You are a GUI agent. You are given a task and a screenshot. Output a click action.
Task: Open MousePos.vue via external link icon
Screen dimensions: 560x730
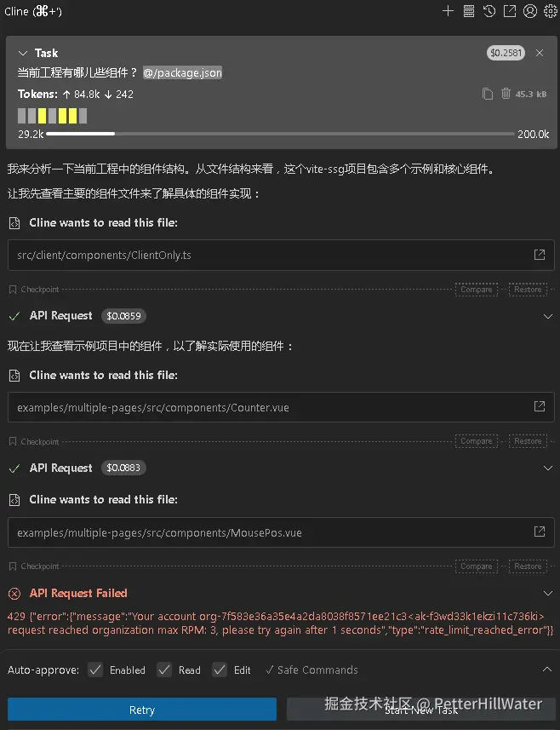point(539,532)
